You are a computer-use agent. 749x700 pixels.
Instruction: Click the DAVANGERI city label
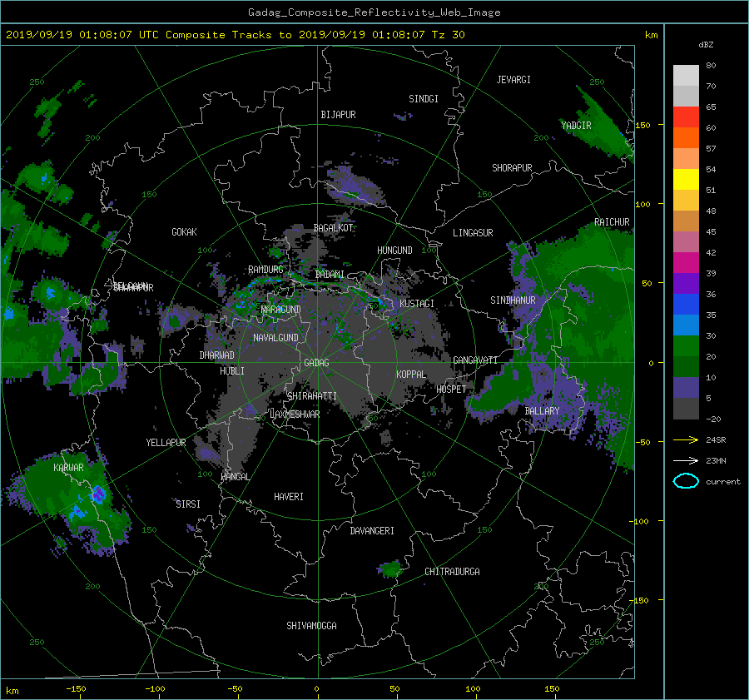point(372,531)
